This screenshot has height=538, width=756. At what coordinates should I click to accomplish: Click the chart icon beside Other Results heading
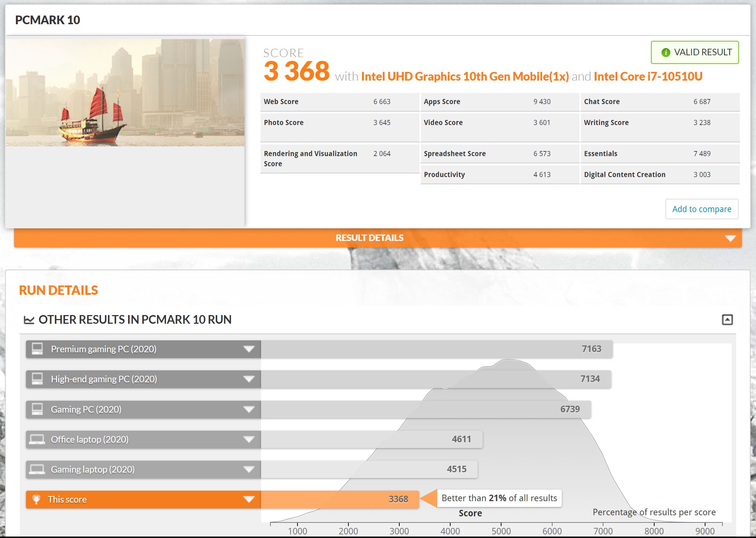tap(29, 320)
